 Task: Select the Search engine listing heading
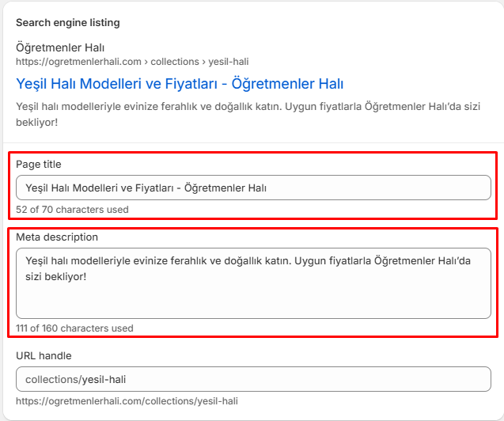pos(68,22)
